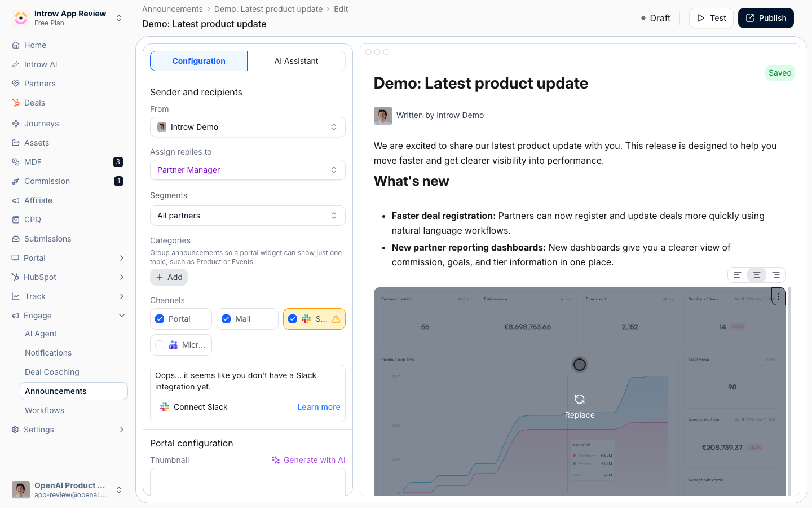This screenshot has width=812, height=508.
Task: Click the Introw AI sparkle icon
Action: (x=16, y=64)
